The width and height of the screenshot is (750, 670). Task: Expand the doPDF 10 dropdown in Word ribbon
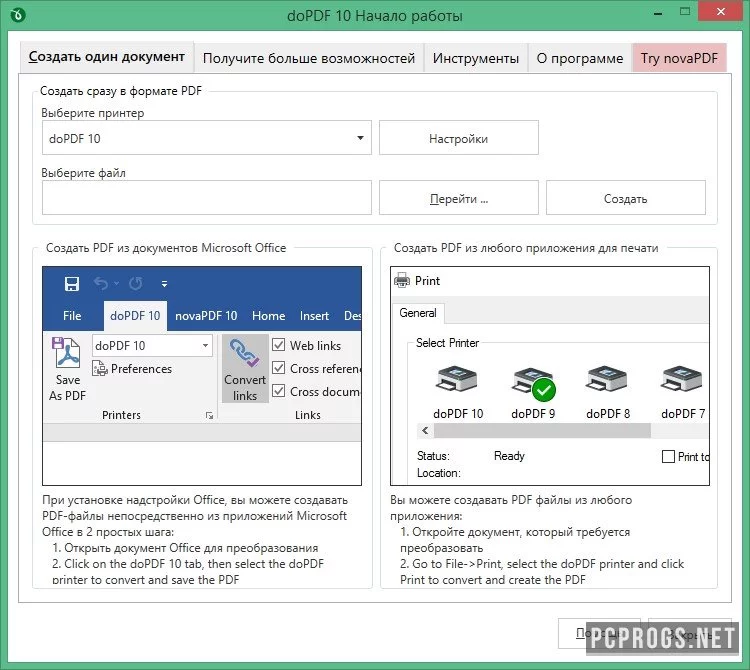click(205, 345)
